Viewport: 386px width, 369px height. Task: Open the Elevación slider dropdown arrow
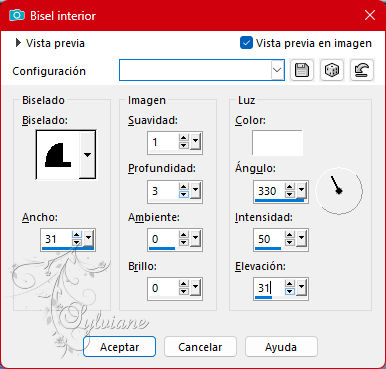301,286
